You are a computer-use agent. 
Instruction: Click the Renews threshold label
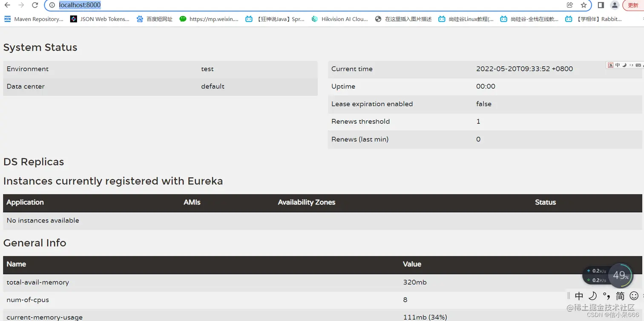point(360,121)
